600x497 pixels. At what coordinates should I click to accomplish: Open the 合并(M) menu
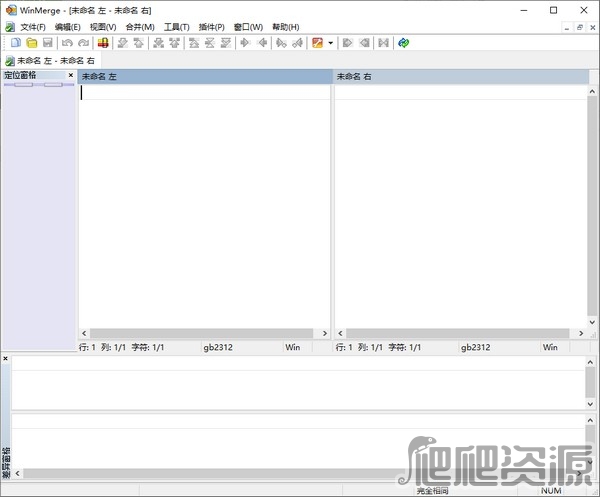coord(140,27)
